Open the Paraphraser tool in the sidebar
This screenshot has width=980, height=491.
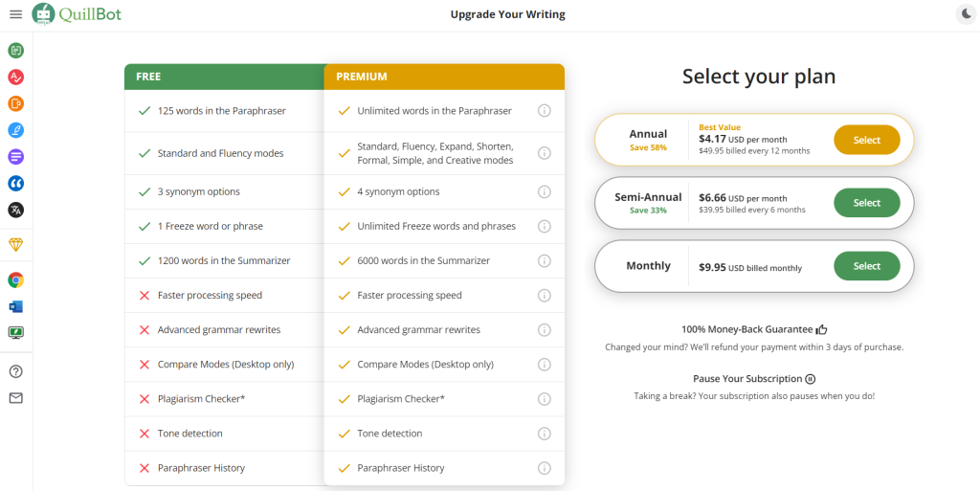click(15, 51)
